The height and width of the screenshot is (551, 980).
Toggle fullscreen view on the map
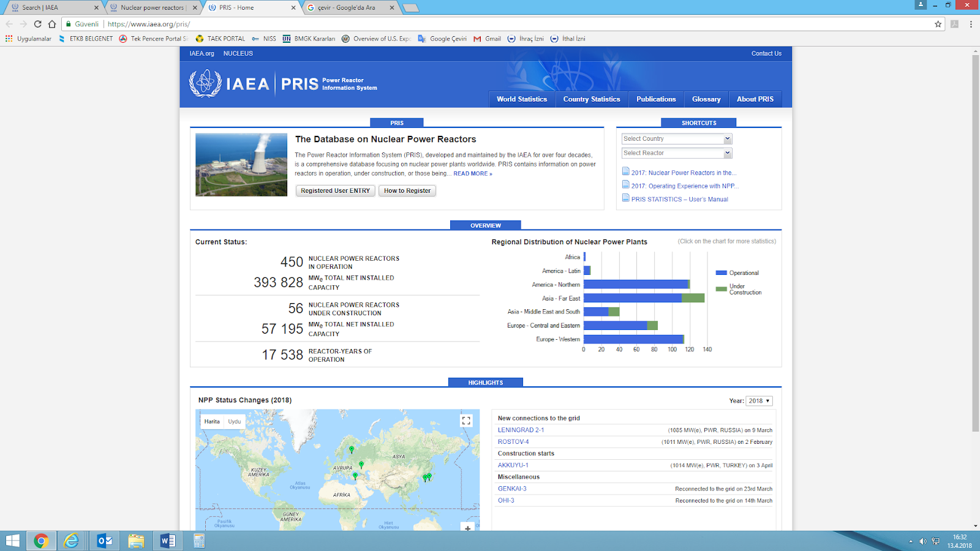click(466, 421)
